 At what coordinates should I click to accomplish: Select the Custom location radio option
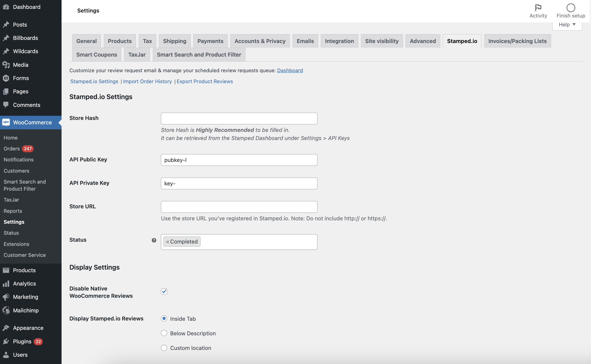tap(164, 348)
